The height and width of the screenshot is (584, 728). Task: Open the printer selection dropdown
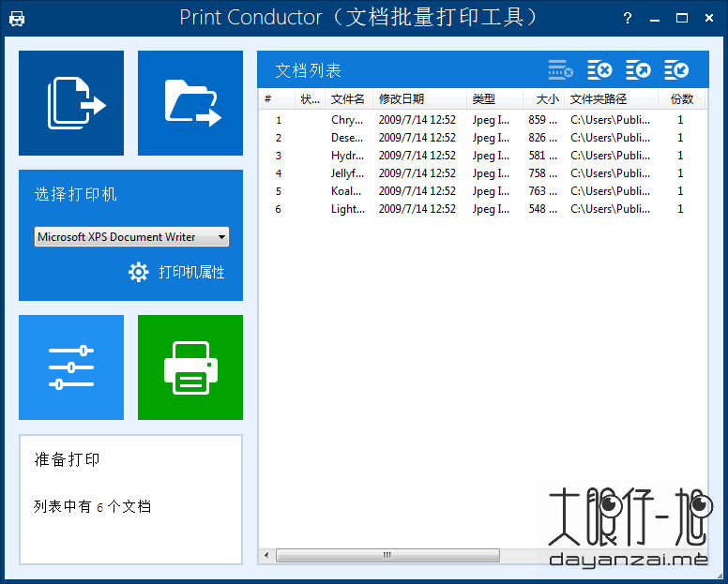(131, 236)
